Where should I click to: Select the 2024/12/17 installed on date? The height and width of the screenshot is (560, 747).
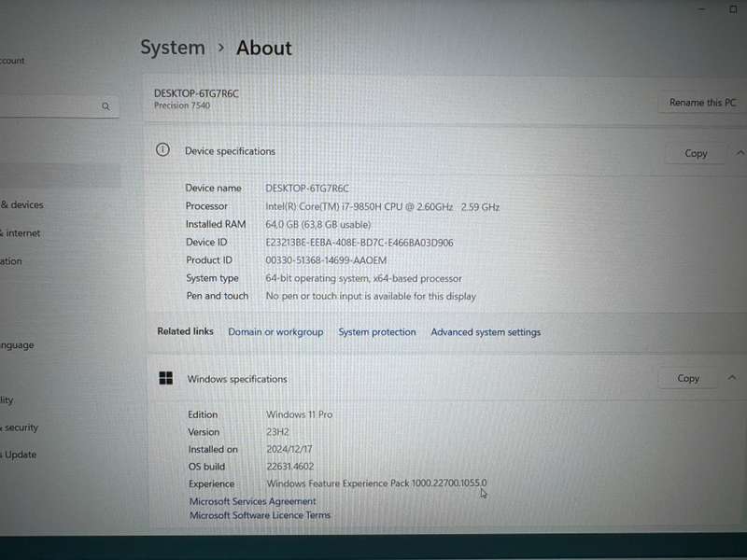pos(289,449)
